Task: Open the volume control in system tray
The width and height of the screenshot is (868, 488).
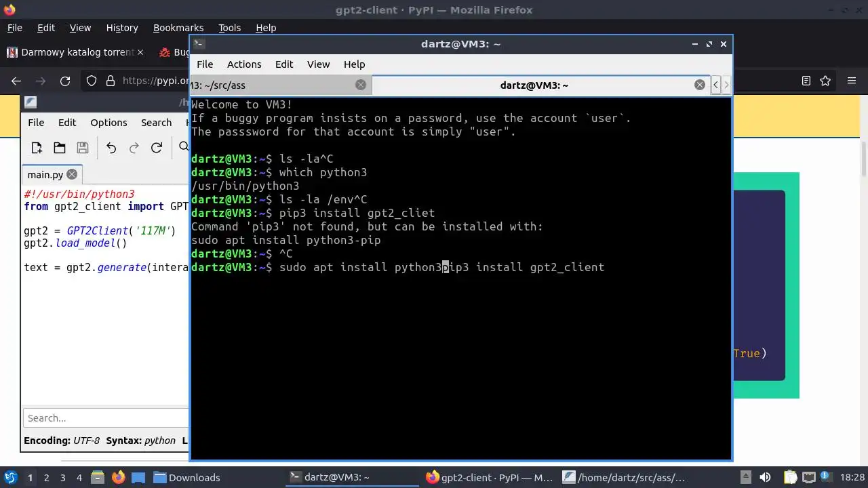Action: (x=766, y=477)
